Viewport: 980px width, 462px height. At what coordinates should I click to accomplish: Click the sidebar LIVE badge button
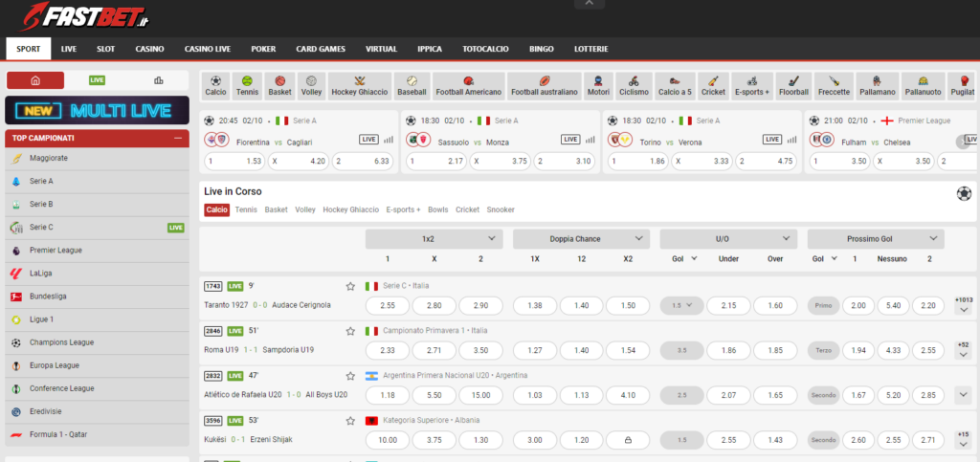[x=97, y=80]
